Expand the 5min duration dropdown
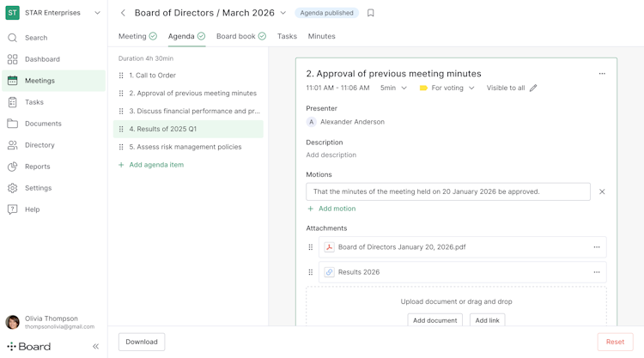The width and height of the screenshot is (644, 358). pos(394,88)
